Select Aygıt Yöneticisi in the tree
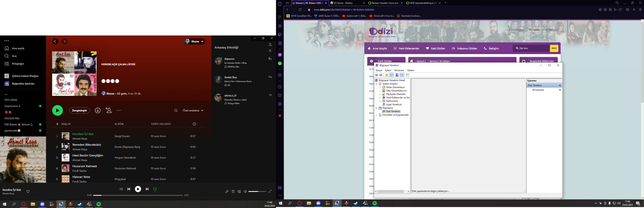 [x=394, y=104]
